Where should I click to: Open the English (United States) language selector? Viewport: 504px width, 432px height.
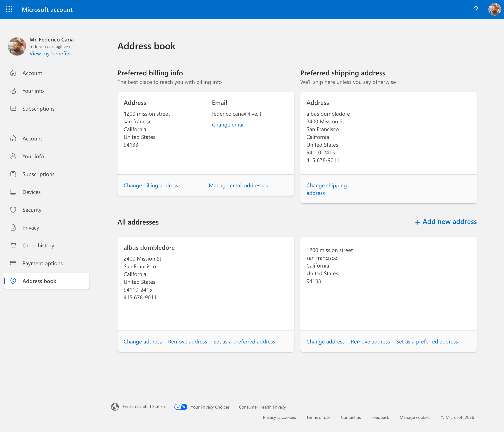point(143,406)
